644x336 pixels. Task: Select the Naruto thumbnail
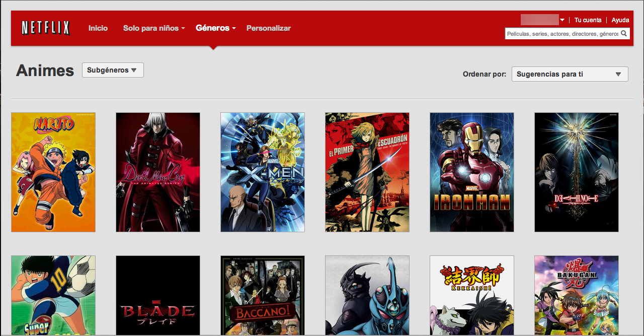[x=53, y=172]
